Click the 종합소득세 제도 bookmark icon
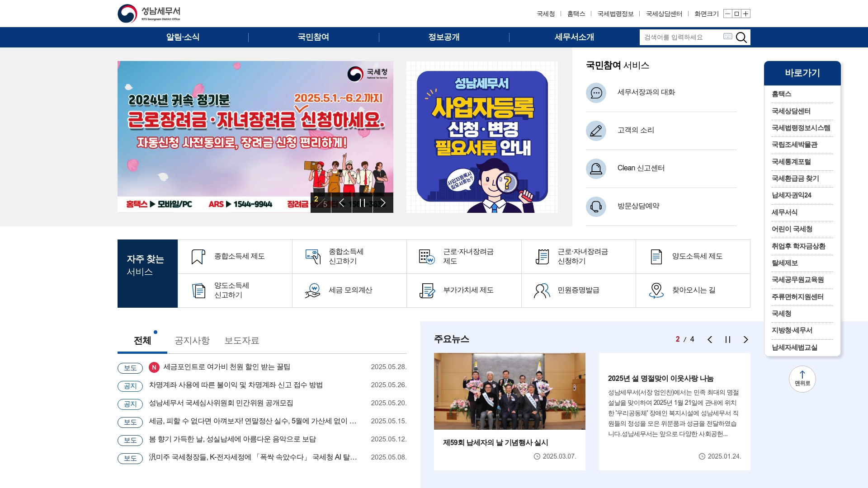 pyautogui.click(x=198, y=257)
